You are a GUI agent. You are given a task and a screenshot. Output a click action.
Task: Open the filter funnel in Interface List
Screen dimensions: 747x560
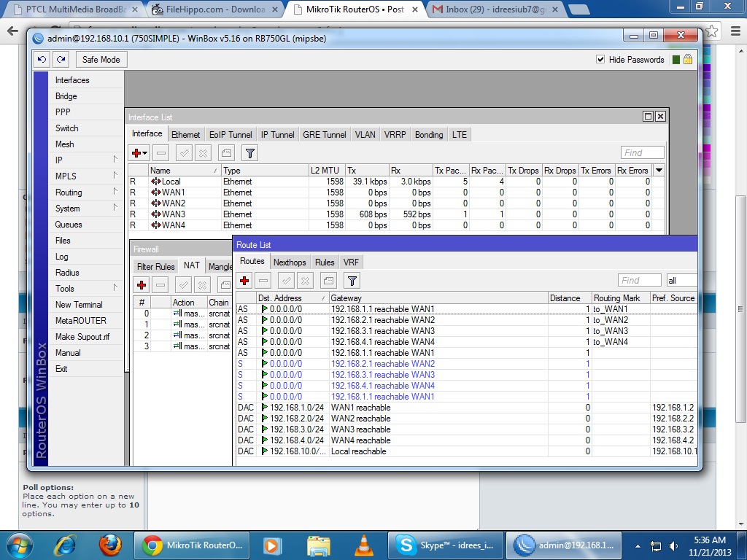click(x=249, y=153)
